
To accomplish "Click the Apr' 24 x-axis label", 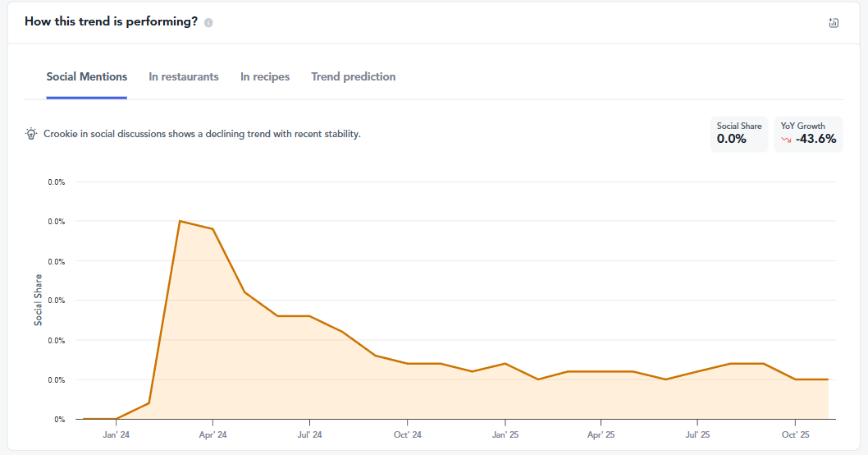I will click(212, 434).
